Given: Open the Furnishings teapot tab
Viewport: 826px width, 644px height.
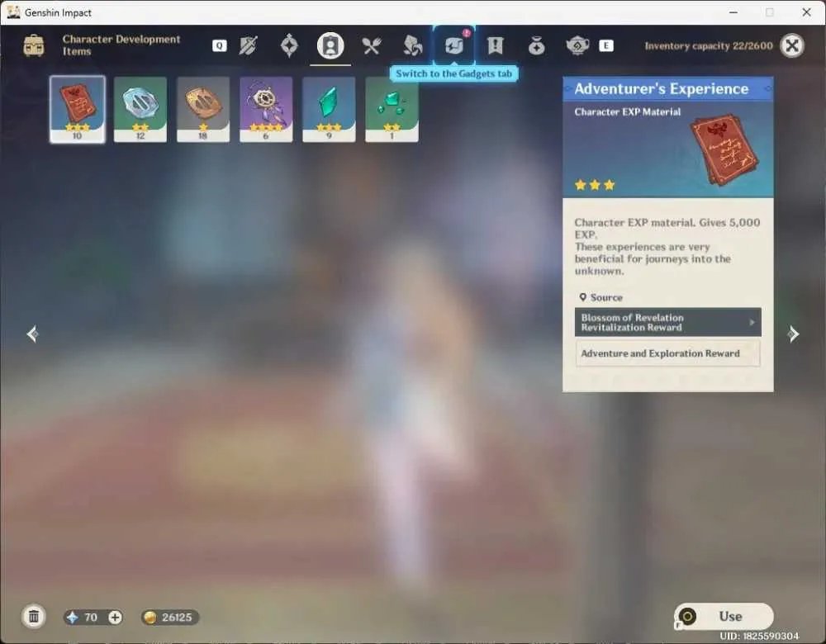Looking at the screenshot, I should coord(577,45).
